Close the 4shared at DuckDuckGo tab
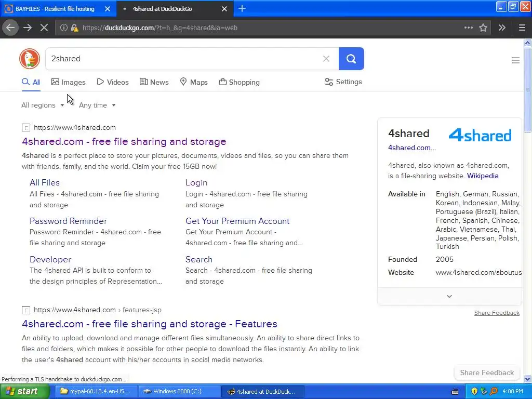This screenshot has height=399, width=532. tap(224, 9)
